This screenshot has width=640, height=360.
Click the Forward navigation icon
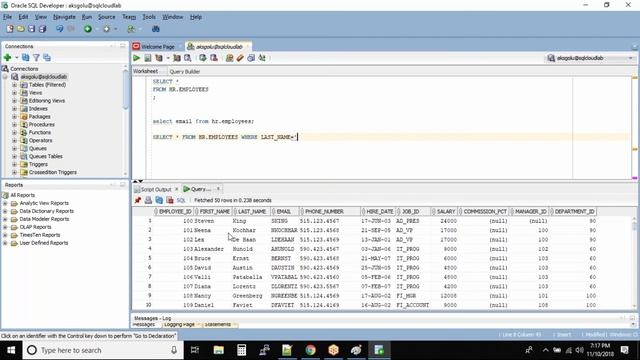107,29
